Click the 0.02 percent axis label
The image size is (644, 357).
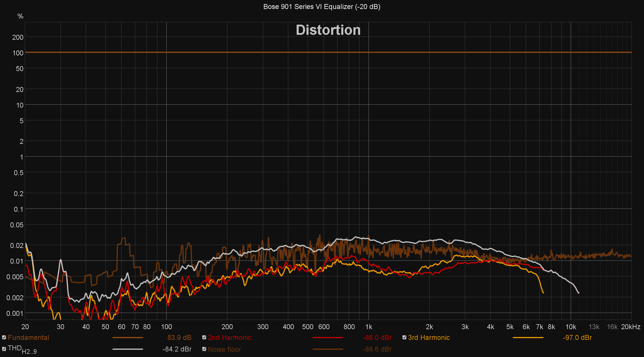17,246
